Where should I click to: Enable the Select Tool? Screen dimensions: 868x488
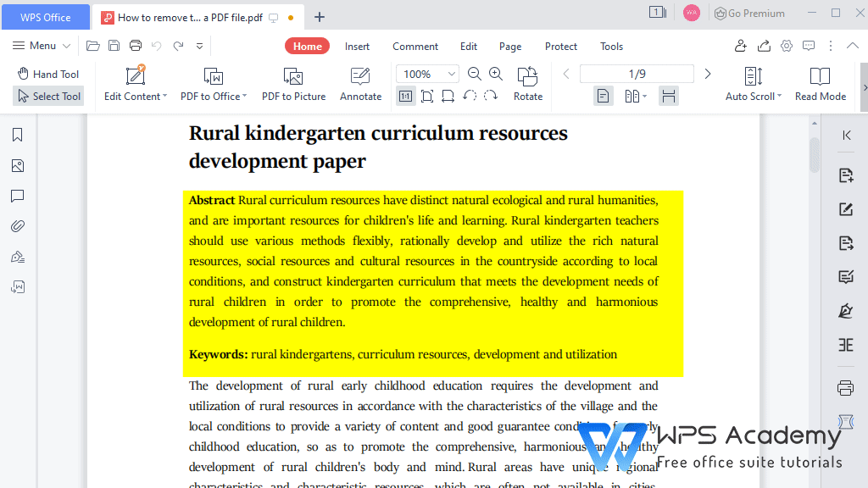(x=48, y=96)
